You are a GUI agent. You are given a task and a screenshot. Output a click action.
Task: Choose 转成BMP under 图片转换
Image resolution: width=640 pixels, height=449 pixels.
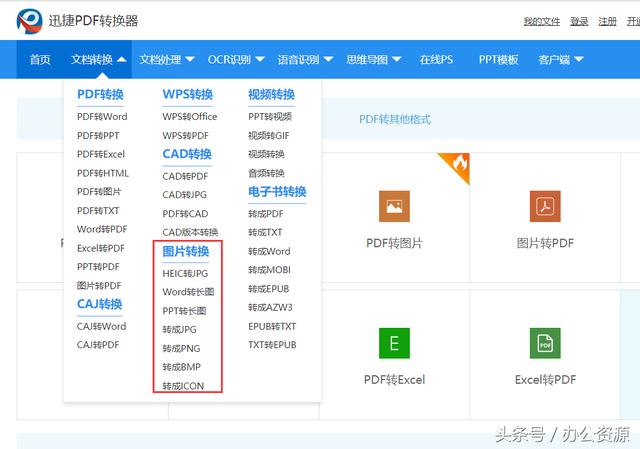(182, 367)
